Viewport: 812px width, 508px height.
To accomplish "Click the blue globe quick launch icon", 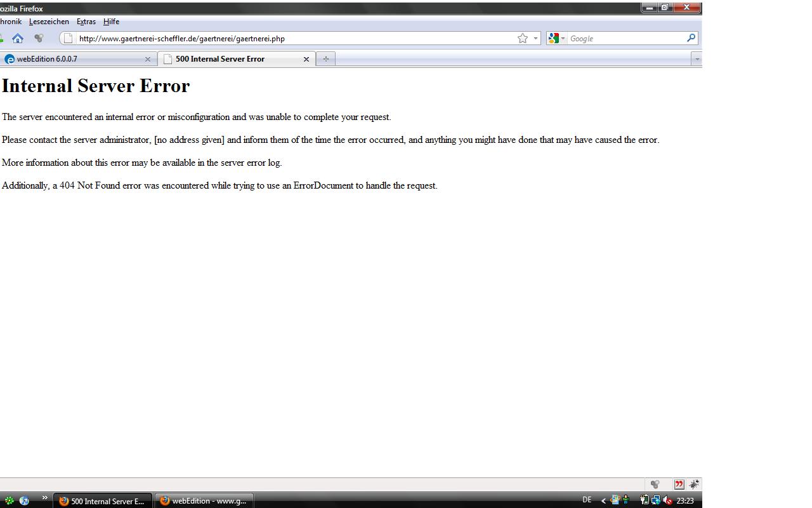I will (x=24, y=500).
